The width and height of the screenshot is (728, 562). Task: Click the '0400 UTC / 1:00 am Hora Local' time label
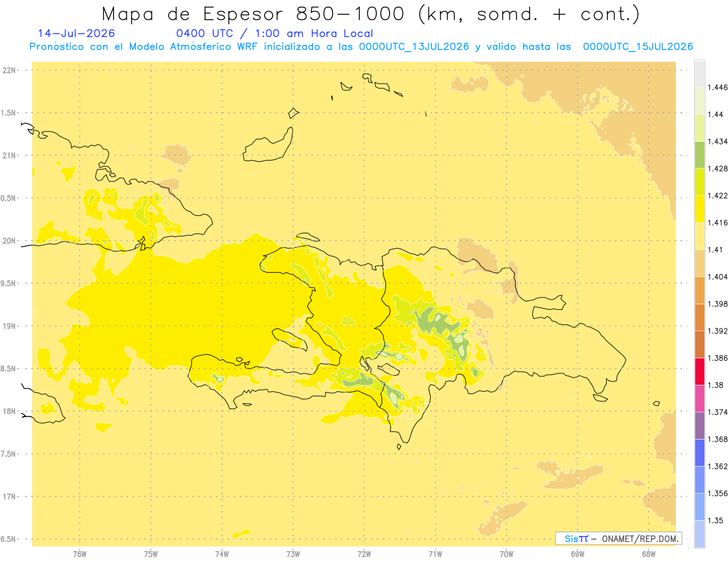pyautogui.click(x=275, y=34)
